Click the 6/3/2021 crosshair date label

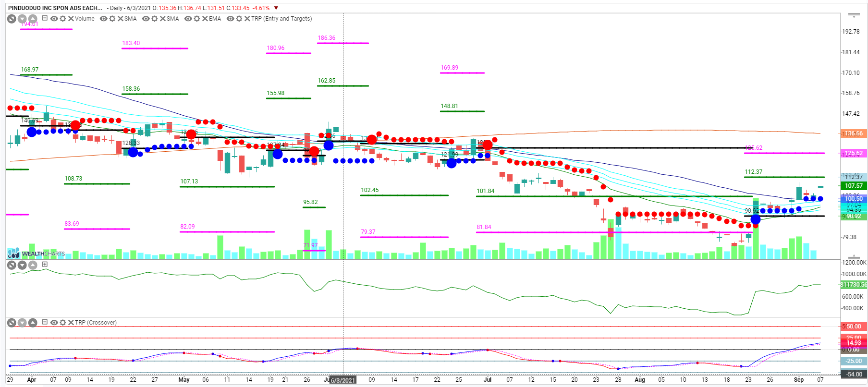pyautogui.click(x=343, y=380)
